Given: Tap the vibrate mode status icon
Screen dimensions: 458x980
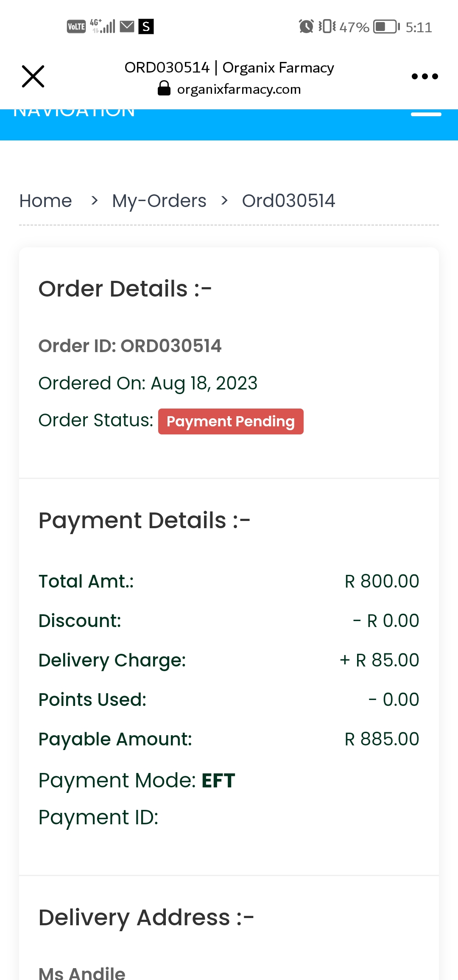Looking at the screenshot, I should [x=327, y=27].
